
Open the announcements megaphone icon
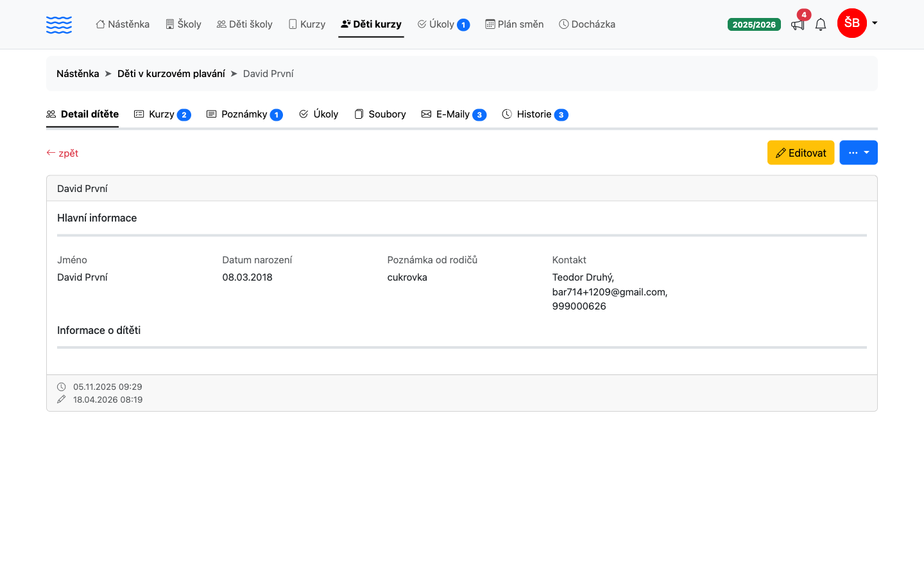pos(798,25)
